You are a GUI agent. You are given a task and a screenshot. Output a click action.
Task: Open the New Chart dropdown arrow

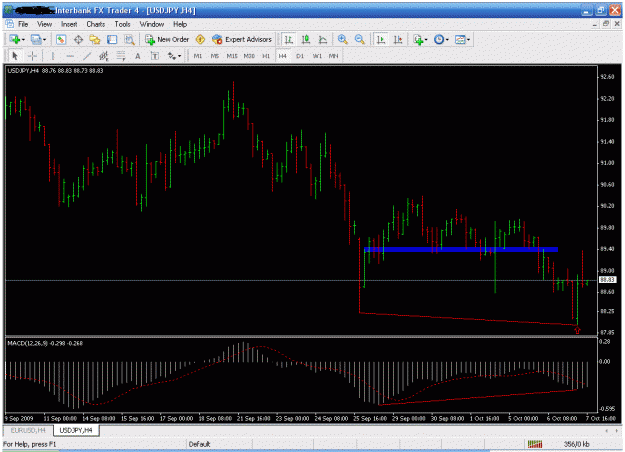click(23, 40)
